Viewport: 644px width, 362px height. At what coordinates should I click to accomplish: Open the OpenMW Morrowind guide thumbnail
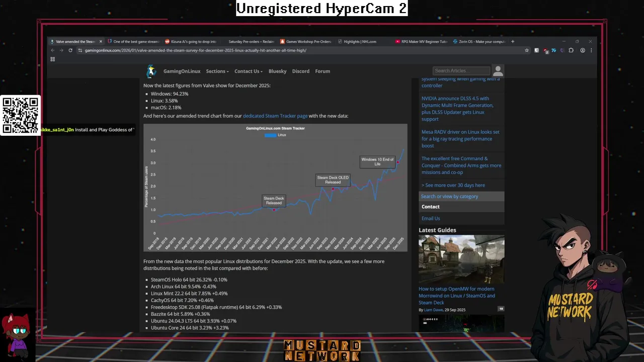(x=461, y=259)
